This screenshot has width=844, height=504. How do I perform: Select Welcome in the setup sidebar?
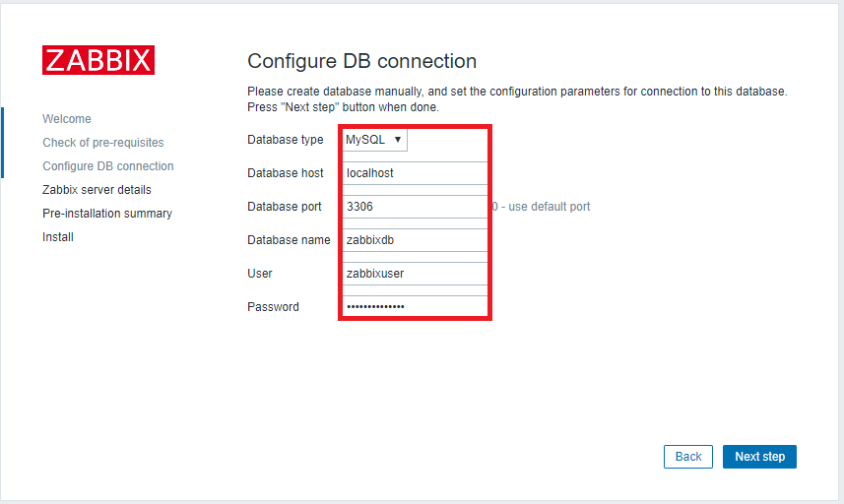67,119
